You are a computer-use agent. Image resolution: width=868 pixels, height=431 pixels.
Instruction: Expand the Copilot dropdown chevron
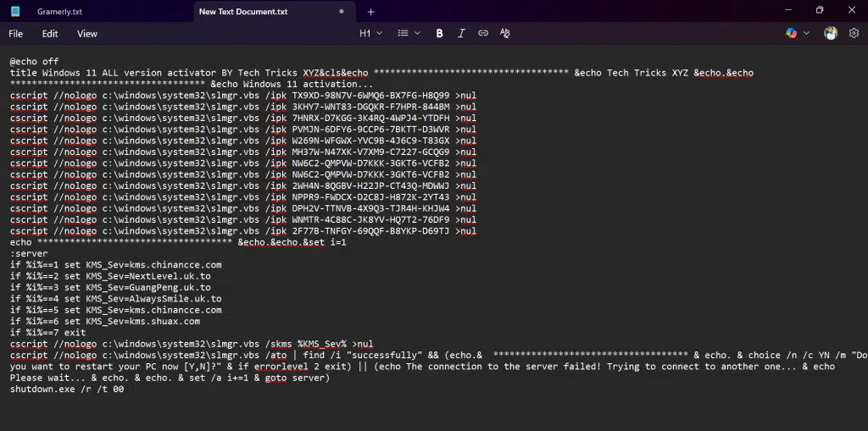(x=806, y=34)
